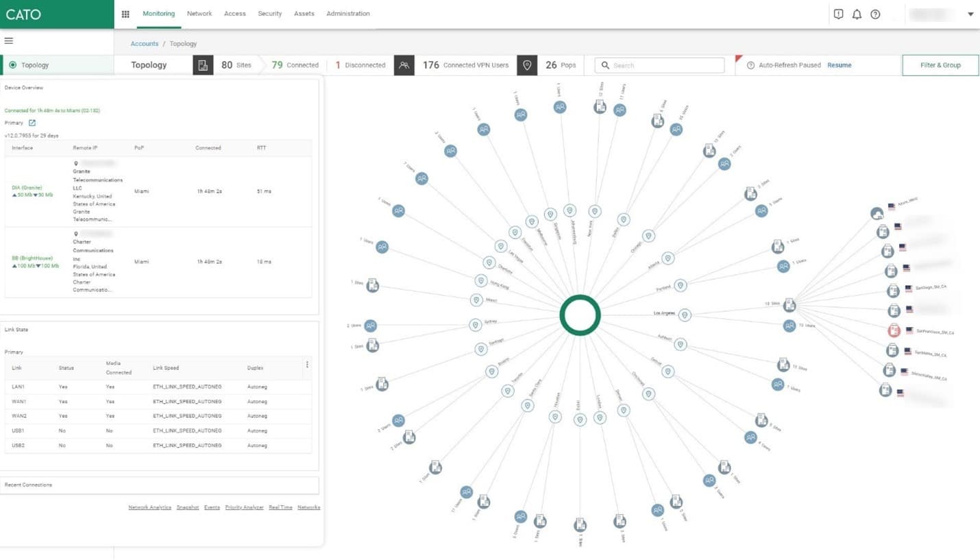The image size is (980, 560).
Task: Select the Los Angeles PoP pin node
Action: [x=684, y=315]
